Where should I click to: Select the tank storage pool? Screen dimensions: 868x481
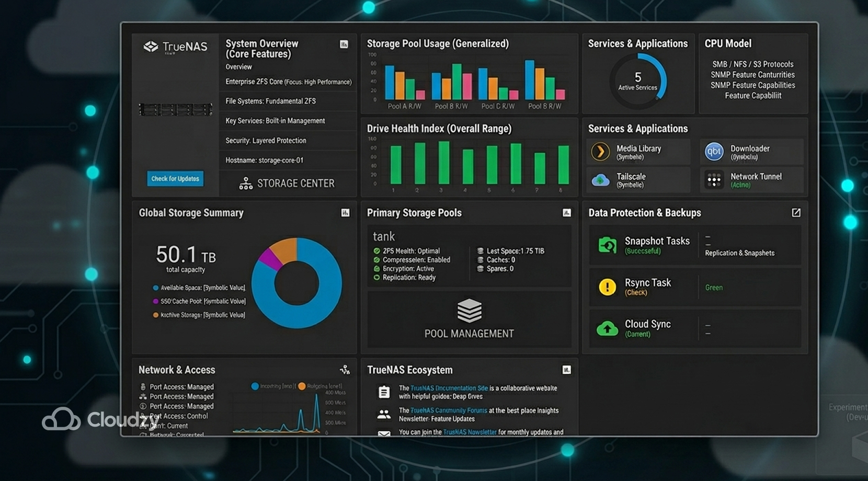click(383, 236)
